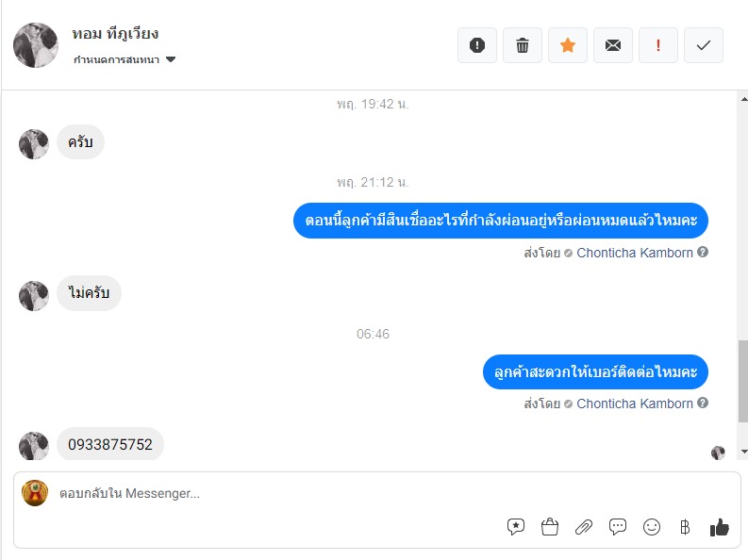Mark conversation done with checkmark
The width and height of the screenshot is (748, 560).
point(704,45)
